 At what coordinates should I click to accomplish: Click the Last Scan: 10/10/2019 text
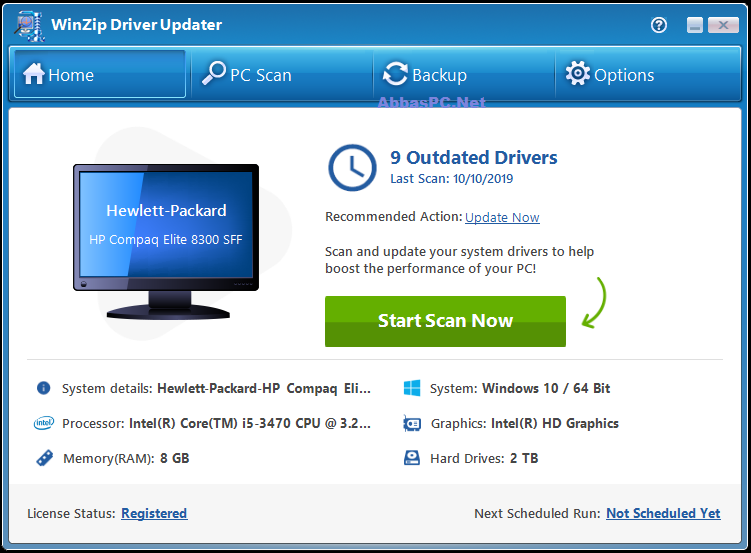(451, 179)
